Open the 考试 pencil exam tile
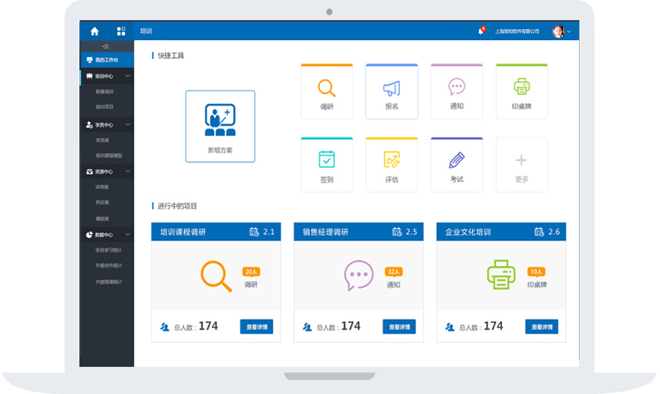660x394 pixels. point(457,165)
